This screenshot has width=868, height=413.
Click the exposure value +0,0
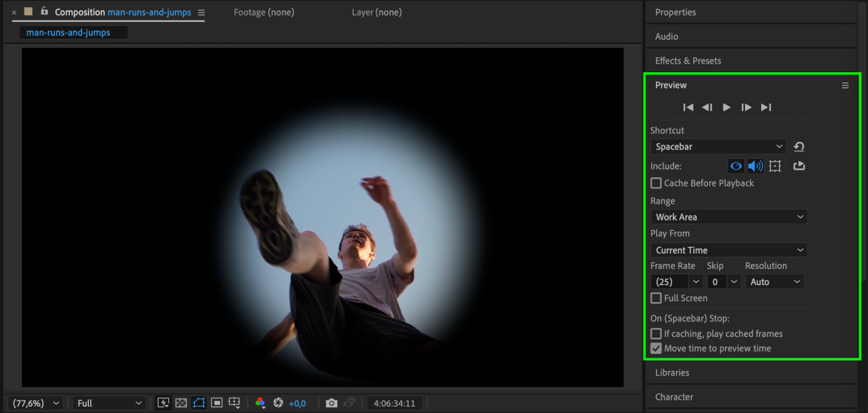coord(297,403)
